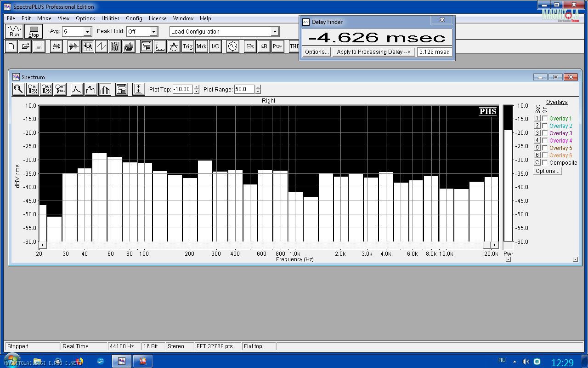Open the Config menu
Screen dimensions: 588x368
point(134,18)
